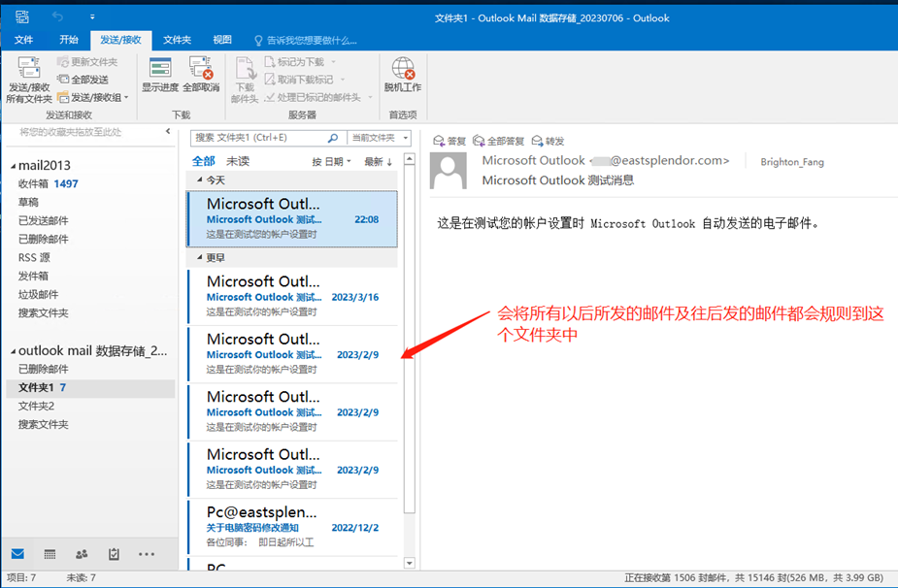Open People contacts in bottom navigation

pyautogui.click(x=82, y=554)
